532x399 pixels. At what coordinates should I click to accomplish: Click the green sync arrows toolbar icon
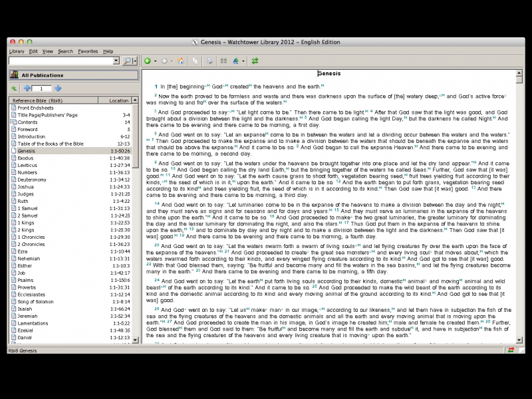(255, 61)
